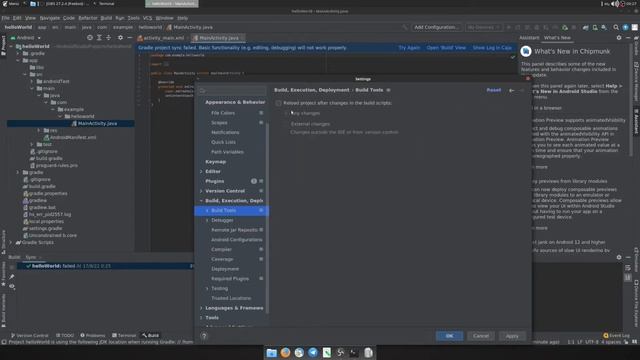Click the Apply button in Settings

click(512, 336)
